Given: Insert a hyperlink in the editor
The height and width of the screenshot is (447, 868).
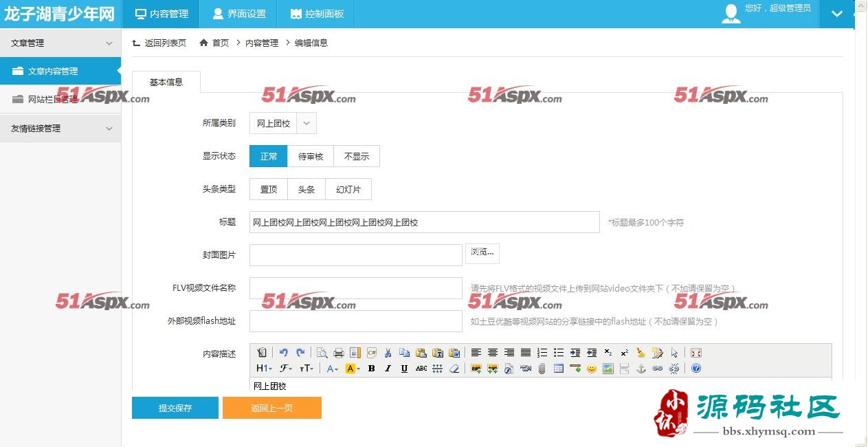Looking at the screenshot, I should (x=658, y=369).
